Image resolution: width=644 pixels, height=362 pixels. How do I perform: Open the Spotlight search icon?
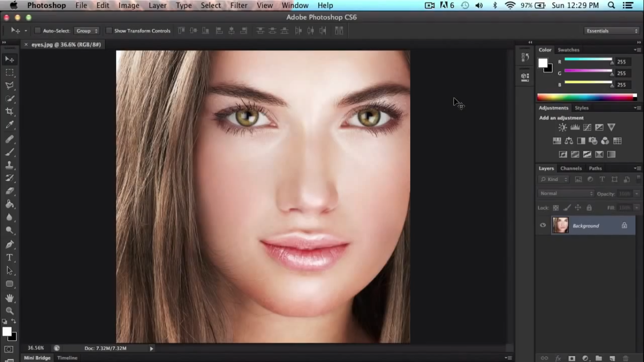[611, 5]
